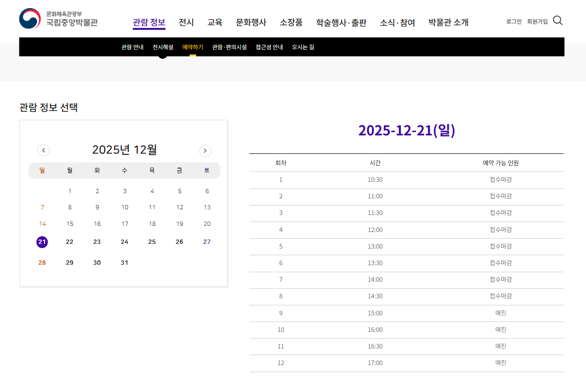Go to previous month in calendar
Viewport: 586px width, 392px height.
point(44,151)
